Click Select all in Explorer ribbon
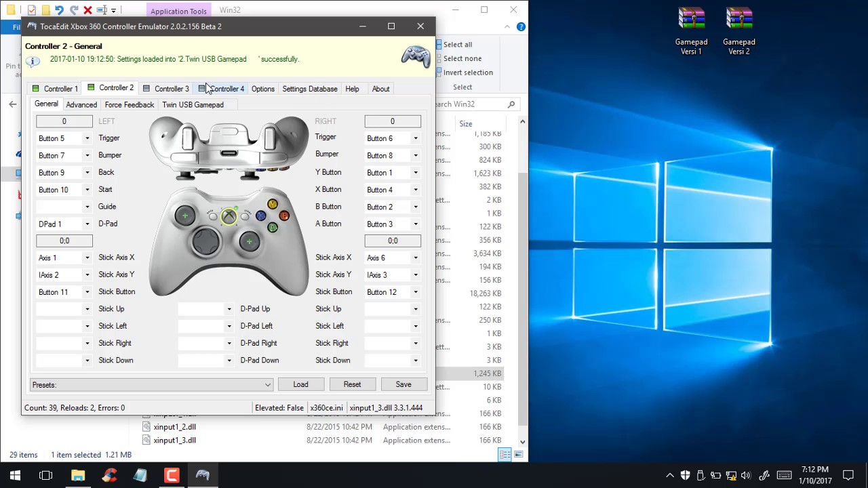 (x=458, y=45)
